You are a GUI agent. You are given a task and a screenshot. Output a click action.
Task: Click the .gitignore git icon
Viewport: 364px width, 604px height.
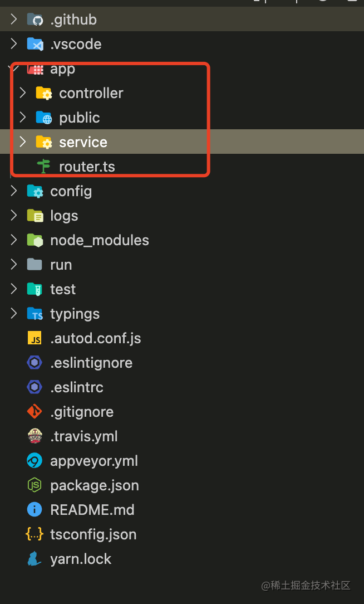[x=35, y=412]
